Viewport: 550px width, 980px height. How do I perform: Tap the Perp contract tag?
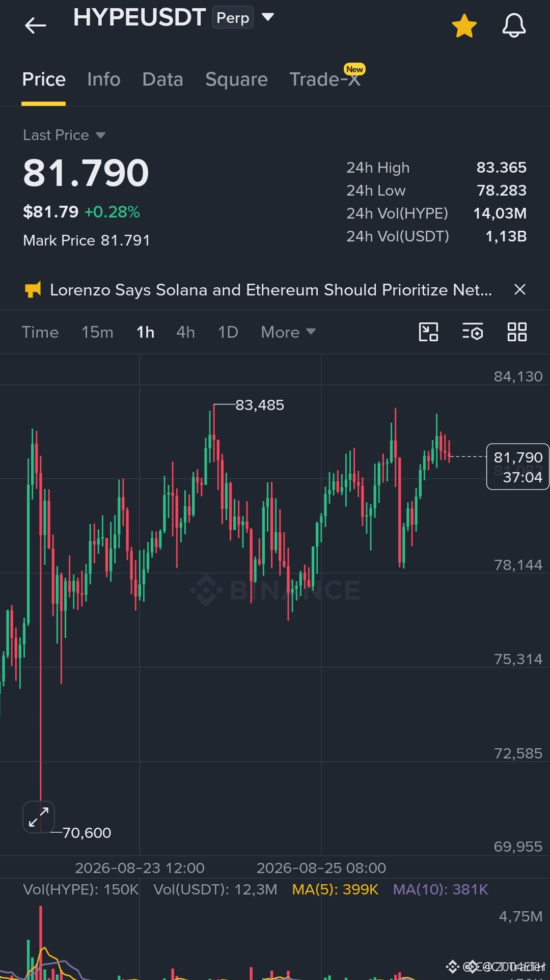point(233,17)
